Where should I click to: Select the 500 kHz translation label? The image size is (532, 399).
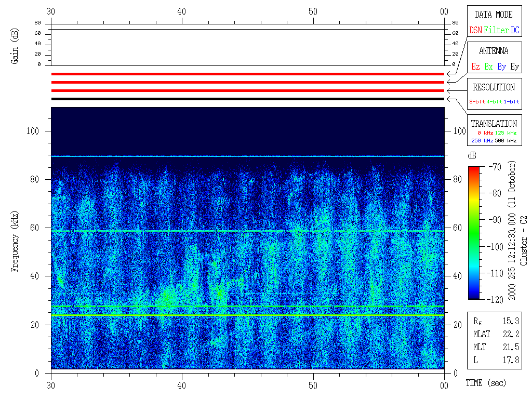pyautogui.click(x=506, y=141)
